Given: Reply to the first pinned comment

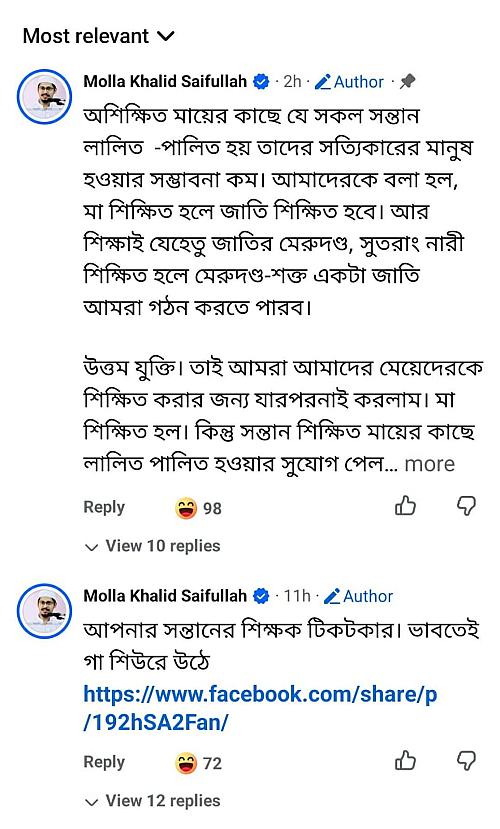Looking at the screenshot, I should pos(104,507).
